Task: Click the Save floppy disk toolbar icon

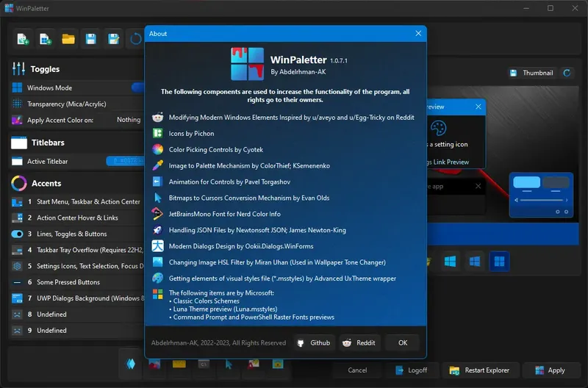Action: pyautogui.click(x=90, y=39)
